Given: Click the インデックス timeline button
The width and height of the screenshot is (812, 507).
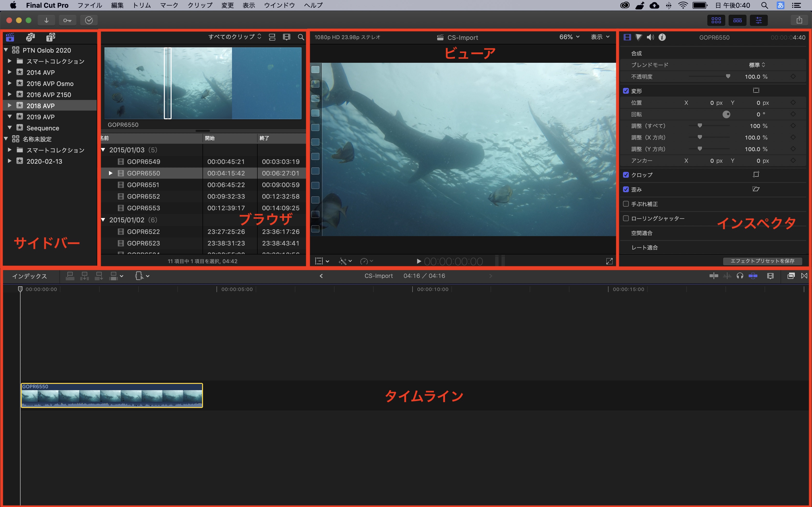Looking at the screenshot, I should pos(29,276).
